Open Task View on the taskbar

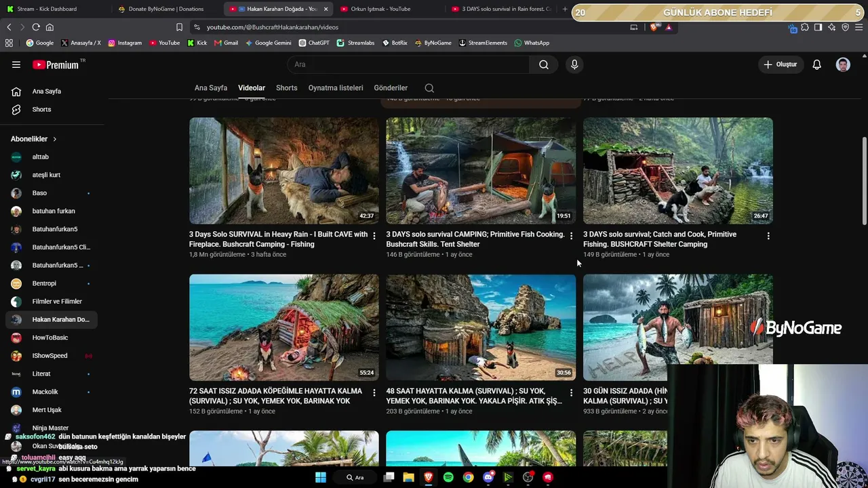point(389,477)
